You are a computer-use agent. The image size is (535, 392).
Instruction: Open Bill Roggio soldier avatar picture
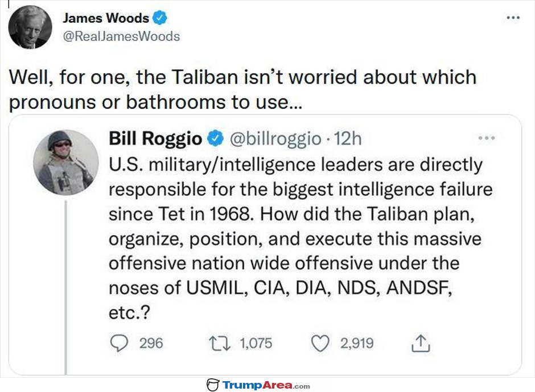66,162
